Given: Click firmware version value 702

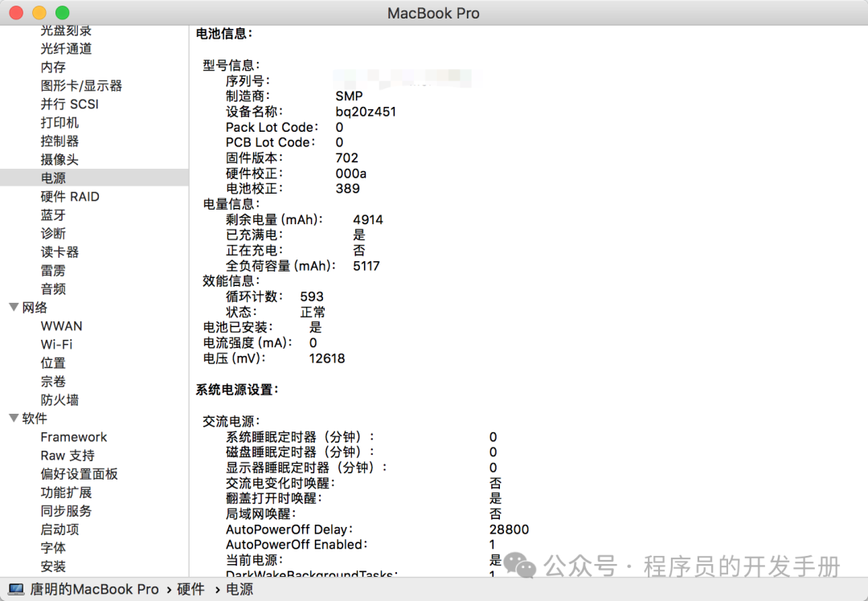Looking at the screenshot, I should point(346,158).
